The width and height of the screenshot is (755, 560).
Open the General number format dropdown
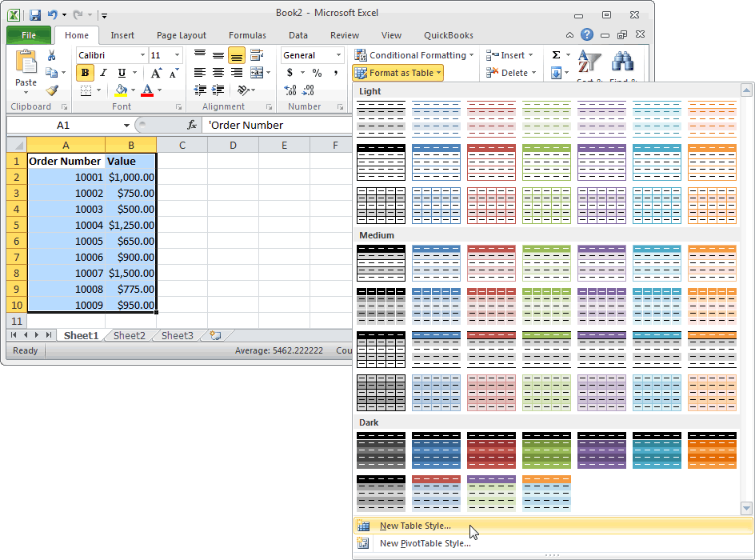pyautogui.click(x=312, y=55)
